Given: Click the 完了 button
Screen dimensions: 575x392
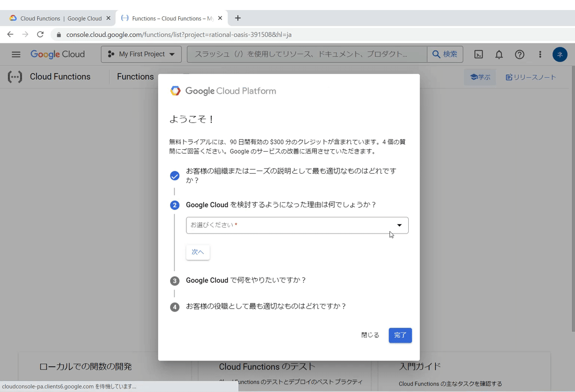Looking at the screenshot, I should 400,335.
